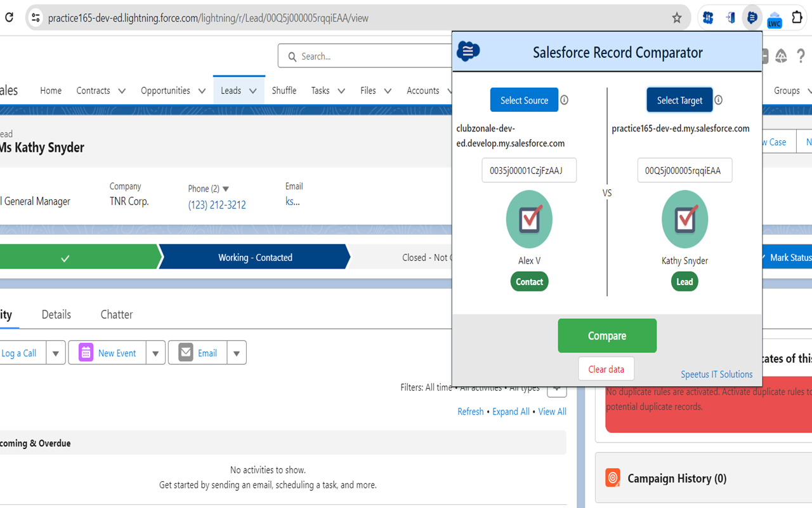
Task: Open the Opportunities tab dropdown chevron
Action: point(202,91)
